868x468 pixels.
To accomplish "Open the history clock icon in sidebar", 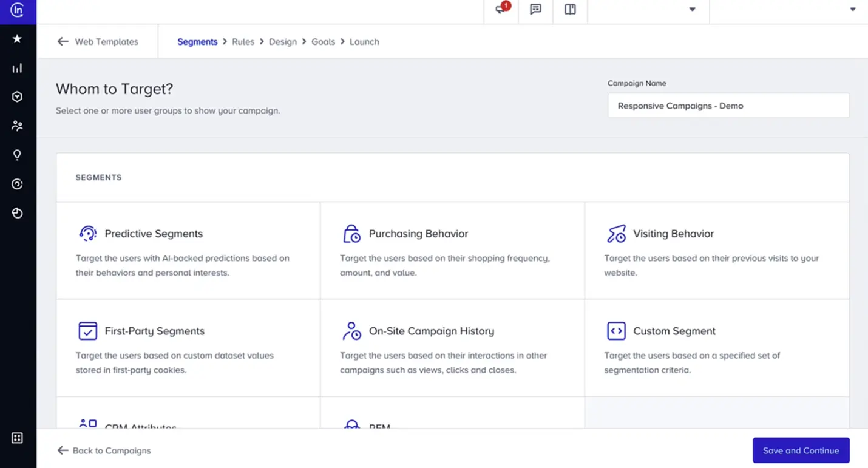I will pos(17,213).
